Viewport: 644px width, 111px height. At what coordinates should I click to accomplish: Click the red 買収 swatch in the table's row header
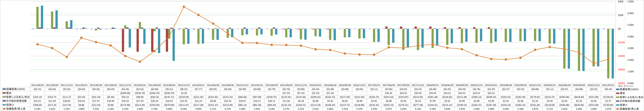pos(4,93)
